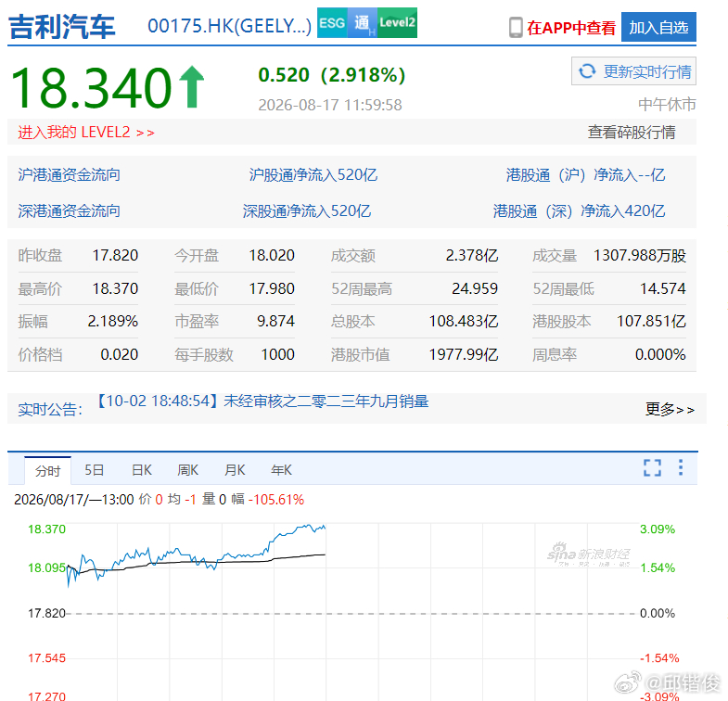
Task: Open the three-dot chart options menu
Action: click(x=681, y=467)
